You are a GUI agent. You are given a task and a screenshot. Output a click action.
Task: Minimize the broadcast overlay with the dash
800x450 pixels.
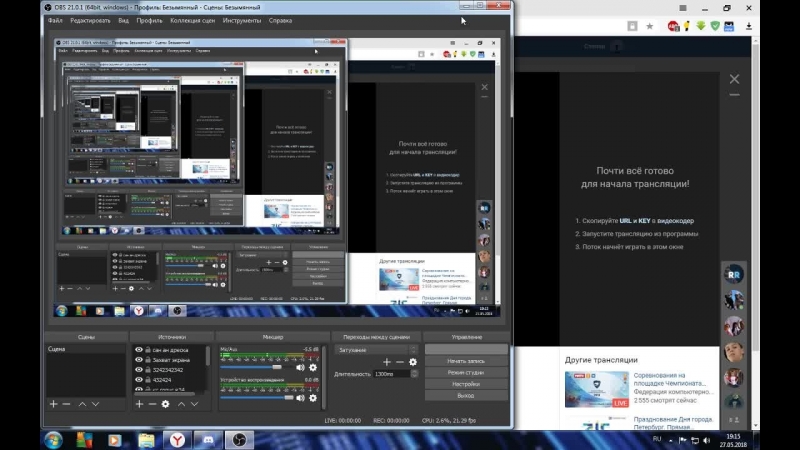coord(734,95)
